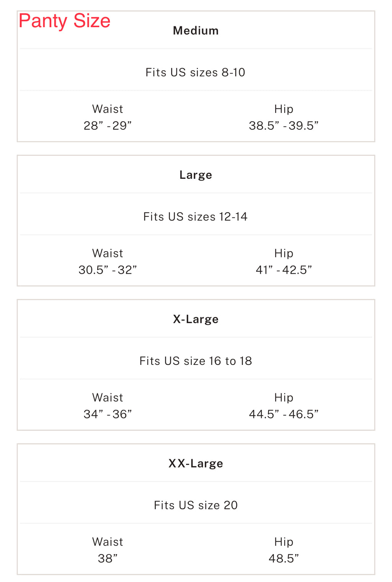Click the Hip label in the X-Large card
This screenshot has height=582, width=392.
[x=284, y=398]
